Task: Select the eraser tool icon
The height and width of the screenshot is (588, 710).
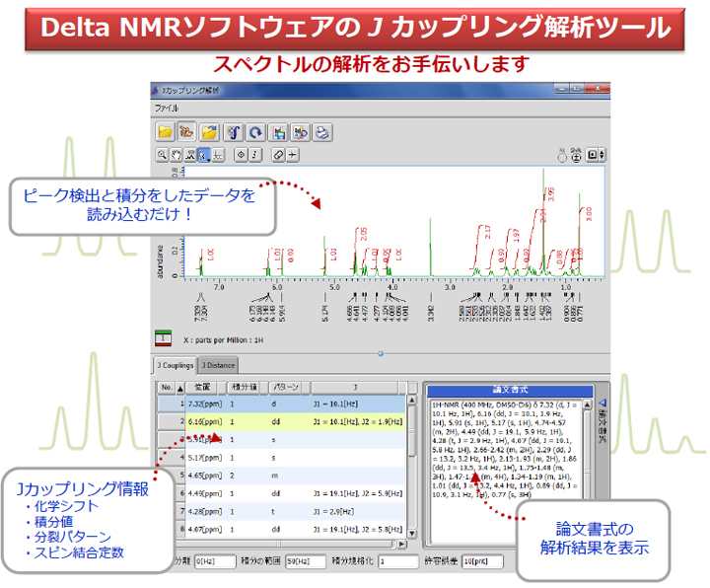Action: click(x=278, y=155)
